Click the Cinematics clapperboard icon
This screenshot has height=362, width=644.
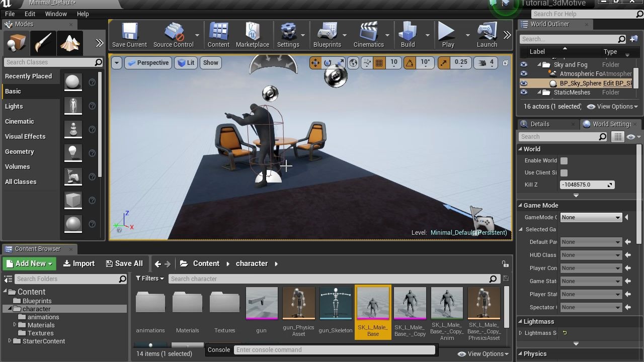click(369, 35)
